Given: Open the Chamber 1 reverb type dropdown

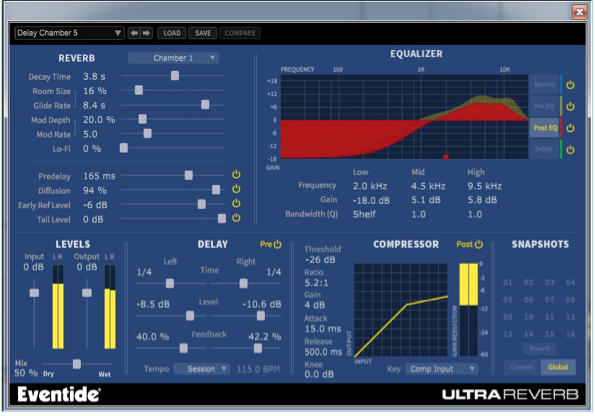Looking at the screenshot, I should [x=173, y=58].
